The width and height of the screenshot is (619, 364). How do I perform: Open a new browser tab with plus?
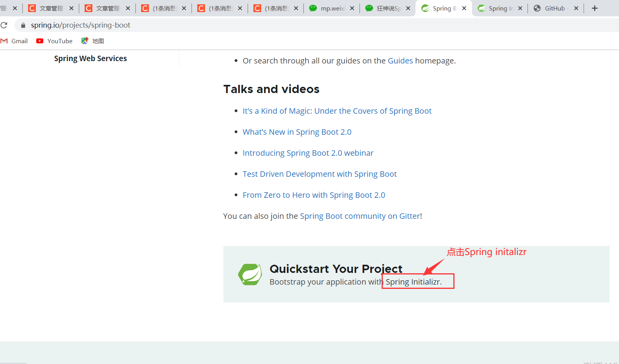(594, 8)
